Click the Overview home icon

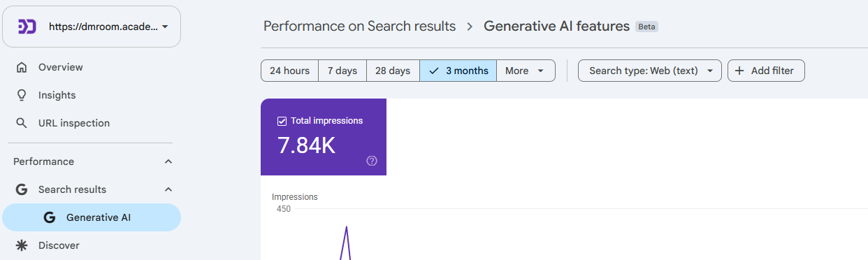point(22,67)
